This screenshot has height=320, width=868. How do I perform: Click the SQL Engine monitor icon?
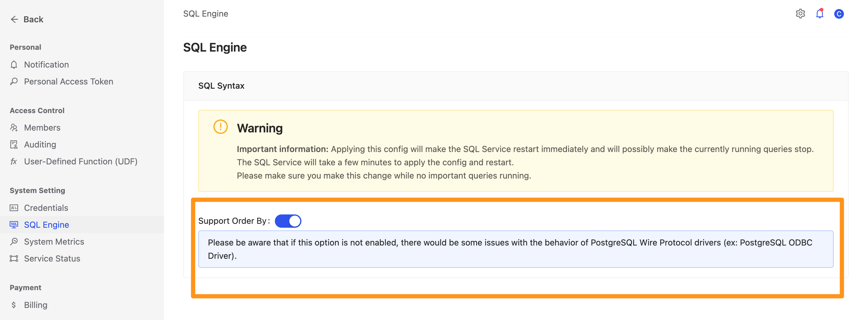pyautogui.click(x=14, y=225)
